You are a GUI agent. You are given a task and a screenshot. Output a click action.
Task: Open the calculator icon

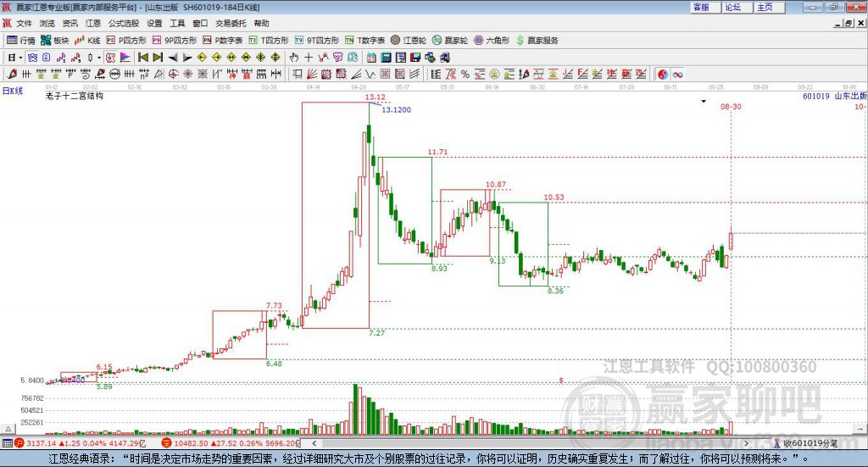pos(386,58)
